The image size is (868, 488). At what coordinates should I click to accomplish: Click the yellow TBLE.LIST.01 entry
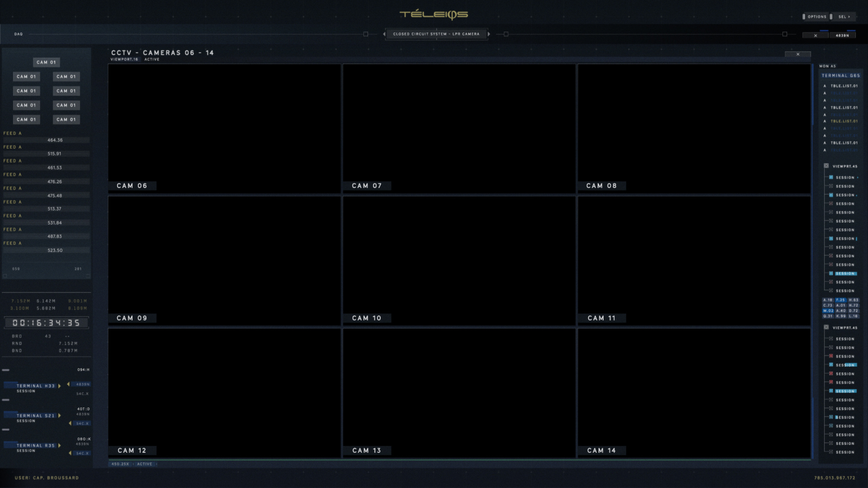point(844,121)
